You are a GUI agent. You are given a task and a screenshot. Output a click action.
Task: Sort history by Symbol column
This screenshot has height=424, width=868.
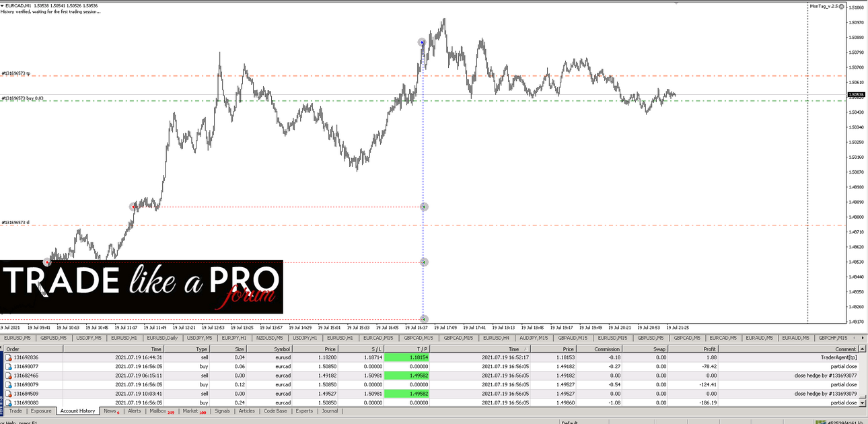pyautogui.click(x=270, y=349)
